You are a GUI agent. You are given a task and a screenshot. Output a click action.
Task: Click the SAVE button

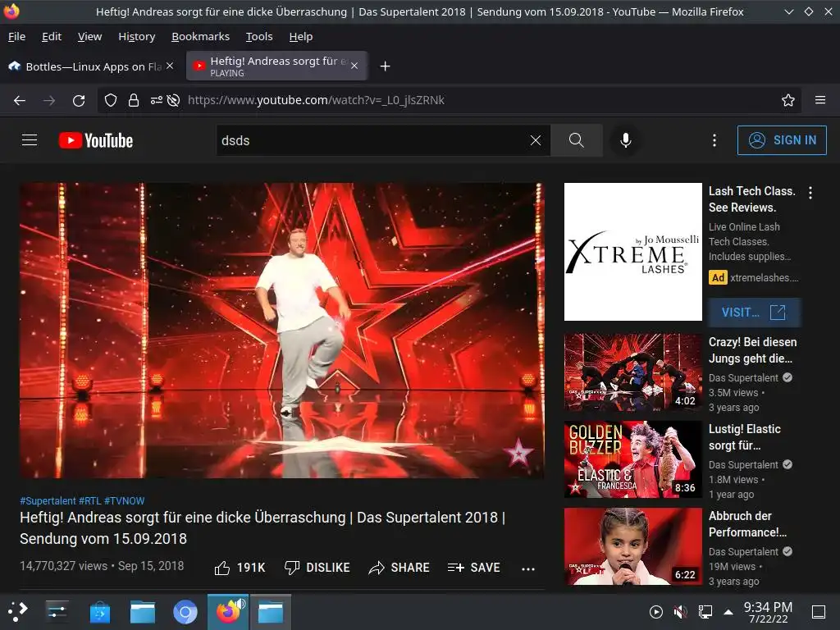(473, 568)
